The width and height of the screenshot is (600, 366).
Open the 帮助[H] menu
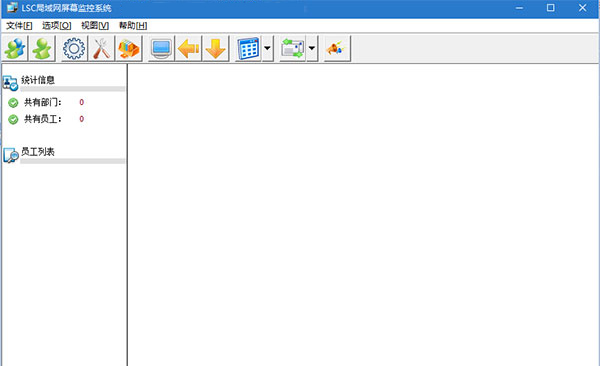point(133,26)
